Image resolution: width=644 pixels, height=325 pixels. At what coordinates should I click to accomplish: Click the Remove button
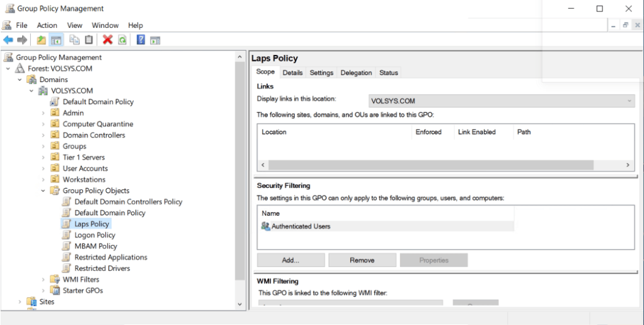click(362, 260)
